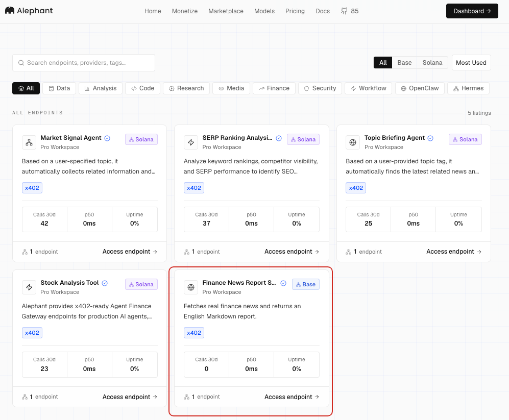This screenshot has width=509, height=420.
Task: Open the Dashboard button
Action: [x=472, y=11]
